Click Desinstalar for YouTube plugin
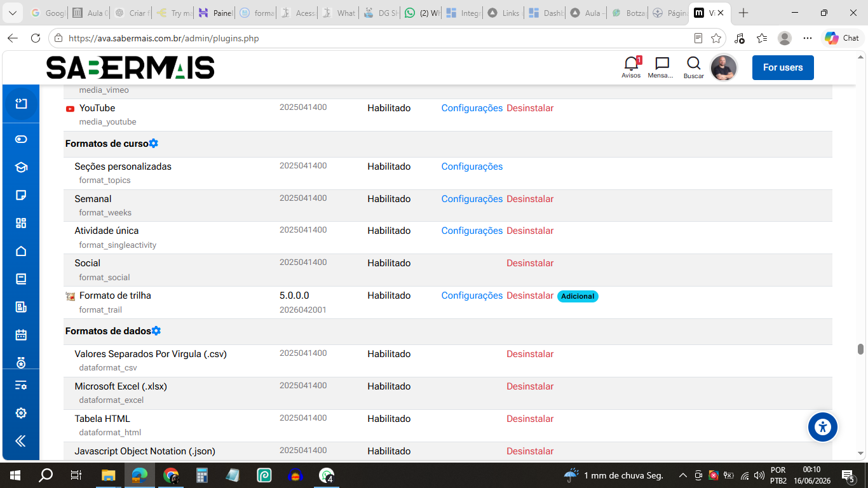Screen dimensions: 868x488 click(x=530, y=108)
